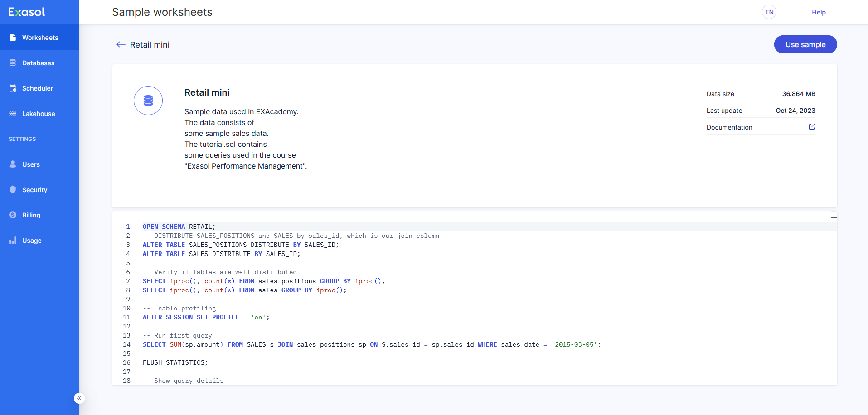
Task: Open the TN user avatar menu
Action: (x=769, y=12)
